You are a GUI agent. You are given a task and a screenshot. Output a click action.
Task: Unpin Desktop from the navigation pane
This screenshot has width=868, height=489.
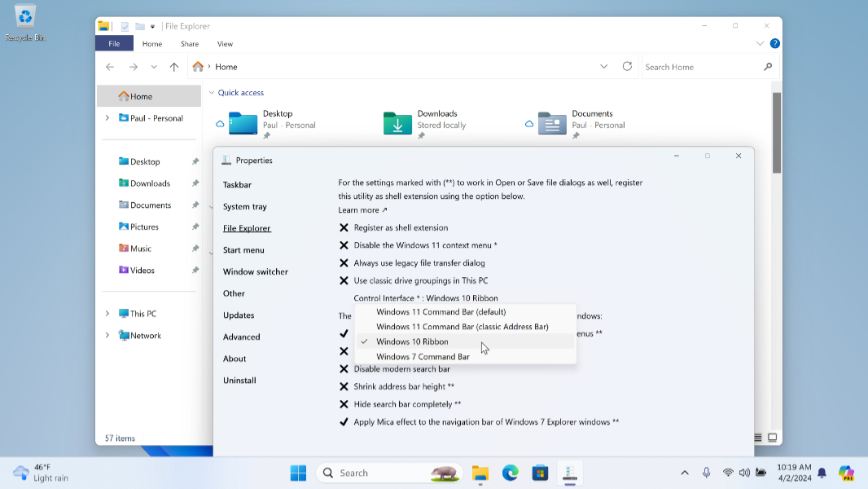click(x=195, y=161)
